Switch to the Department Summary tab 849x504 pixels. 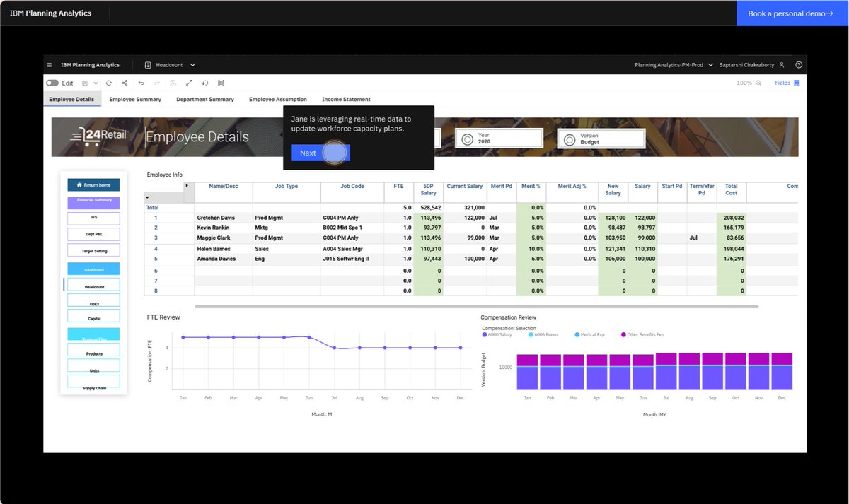pyautogui.click(x=205, y=99)
